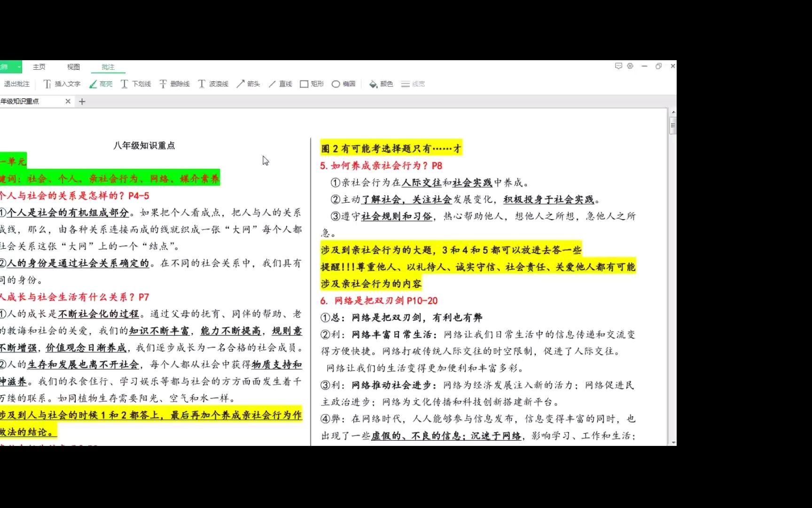The width and height of the screenshot is (812, 508).
Task: Click red heading 人成长与社会生活有什么关系？P7
Action: click(x=74, y=297)
